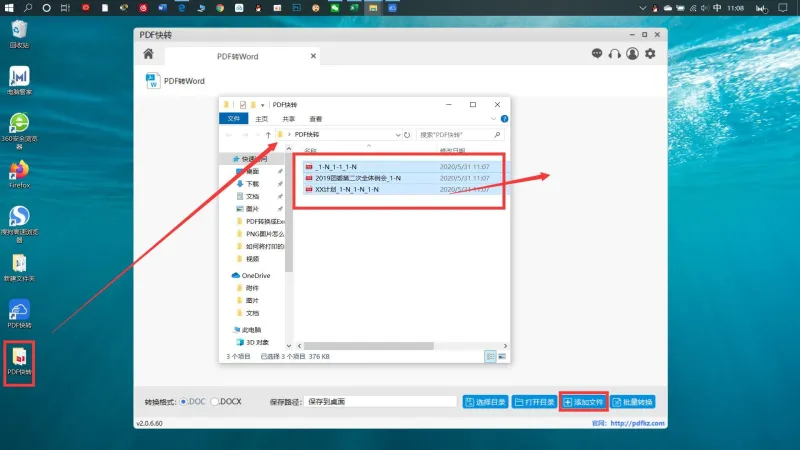Go up one folder level
Image resolution: width=800 pixels, height=450 pixels.
coord(268,135)
